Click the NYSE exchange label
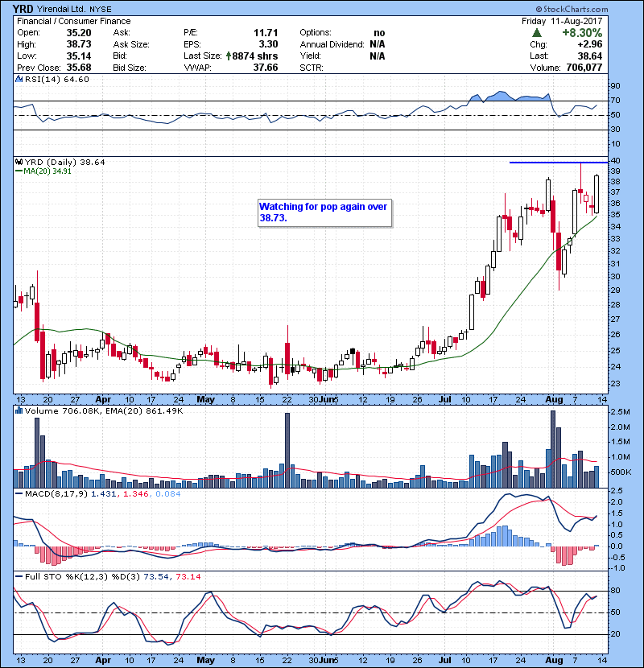The height and width of the screenshot is (668, 644). pyautogui.click(x=101, y=10)
